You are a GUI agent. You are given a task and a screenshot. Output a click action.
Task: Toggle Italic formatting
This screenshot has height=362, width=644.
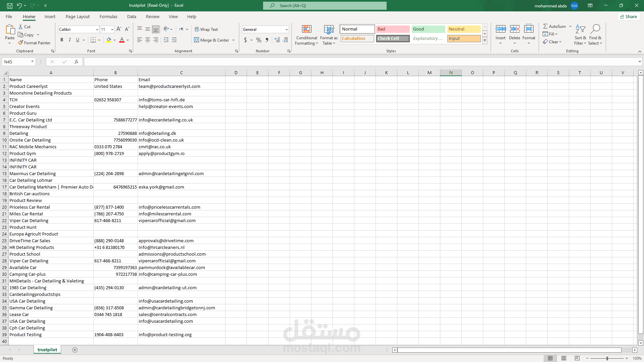(x=70, y=40)
